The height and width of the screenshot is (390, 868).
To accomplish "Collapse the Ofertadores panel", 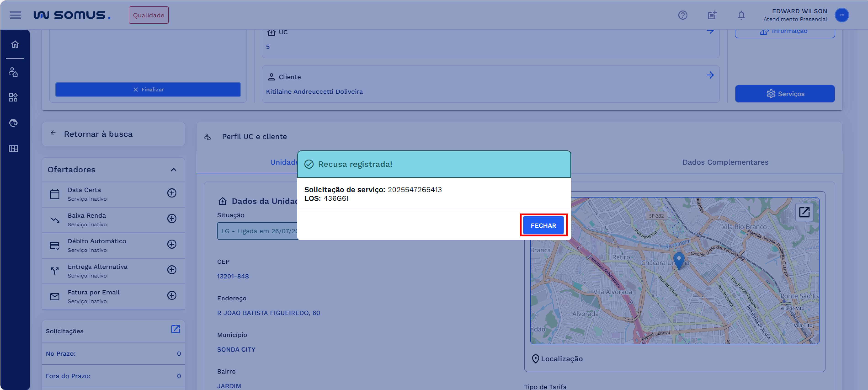I will click(x=173, y=170).
